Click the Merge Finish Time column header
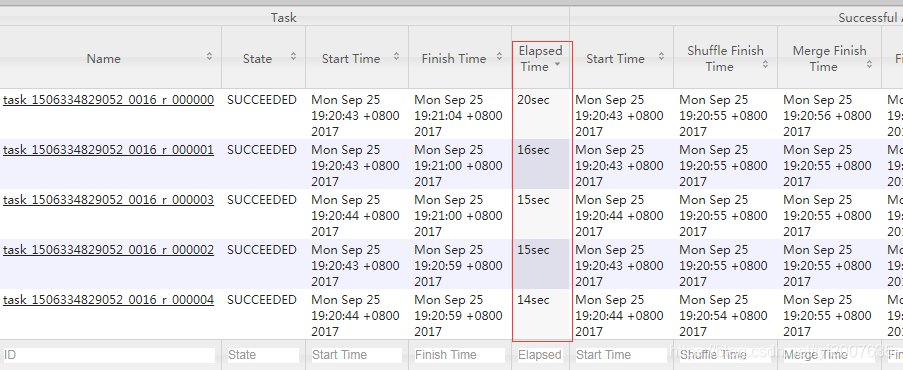903x370 pixels. point(829,57)
